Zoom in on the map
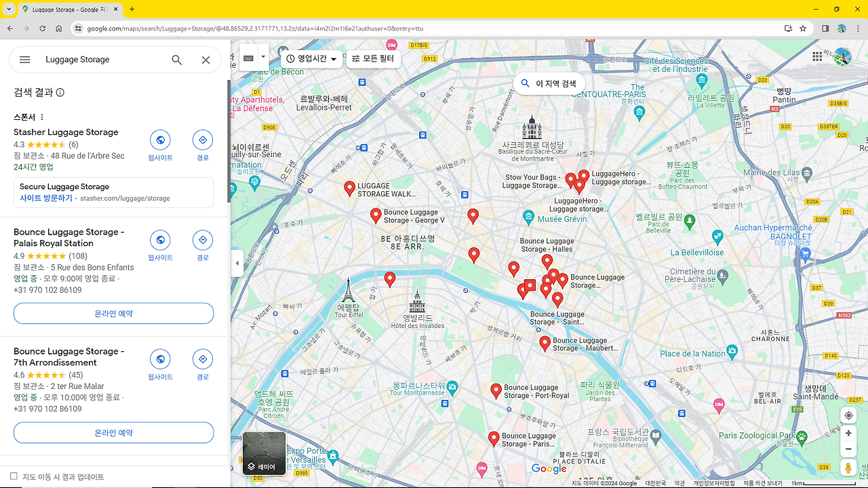 pos(848,433)
